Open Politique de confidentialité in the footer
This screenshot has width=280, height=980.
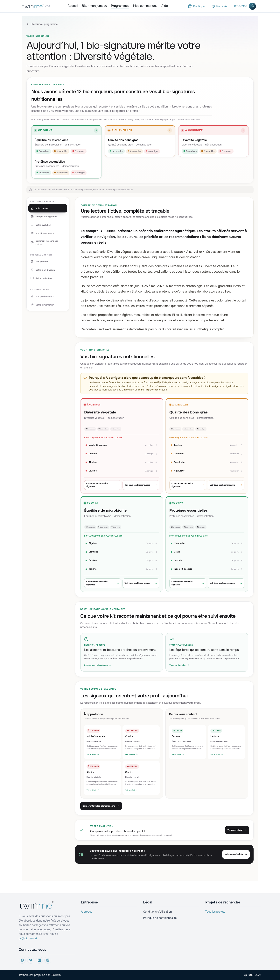[x=160, y=918]
